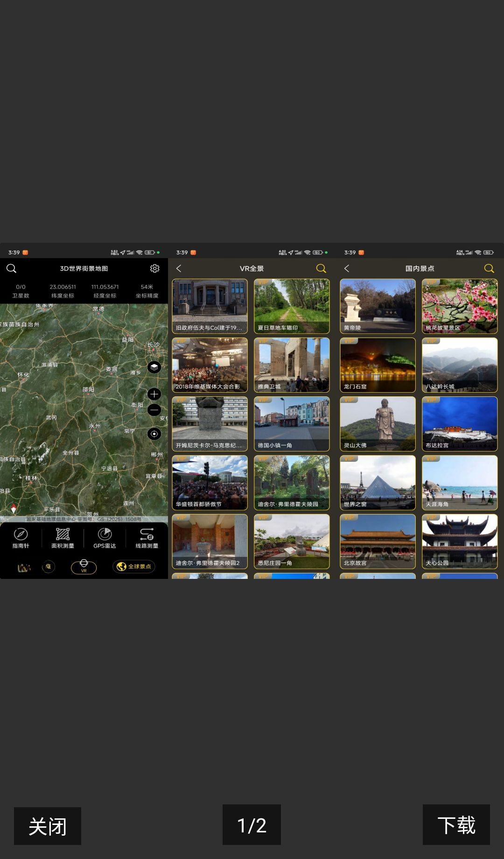Open the 布达拉宫 thumbnail
The height and width of the screenshot is (859, 504).
coord(460,424)
